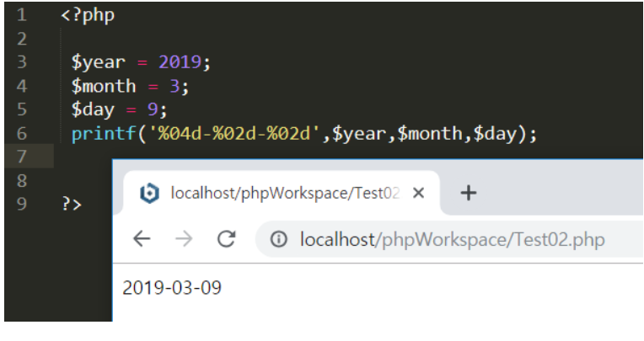
Task: Close the localhost/phpWorkspace/Test02 tab
Action: point(418,193)
